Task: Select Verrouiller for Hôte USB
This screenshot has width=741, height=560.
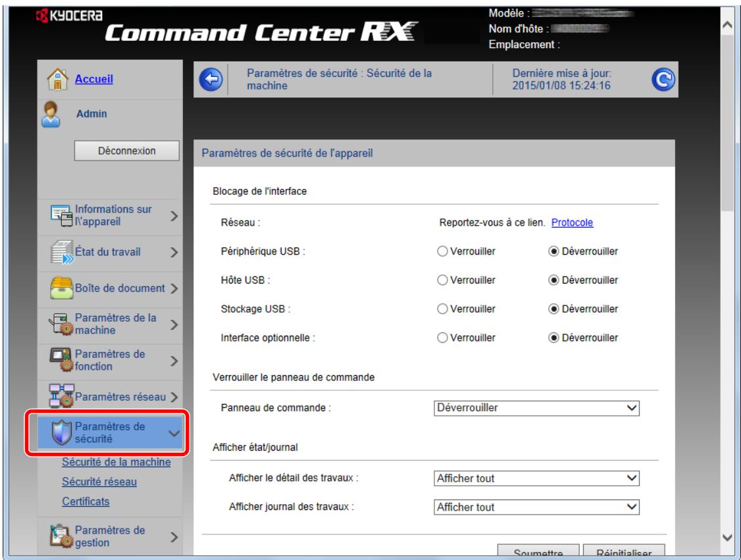Action: (442, 280)
